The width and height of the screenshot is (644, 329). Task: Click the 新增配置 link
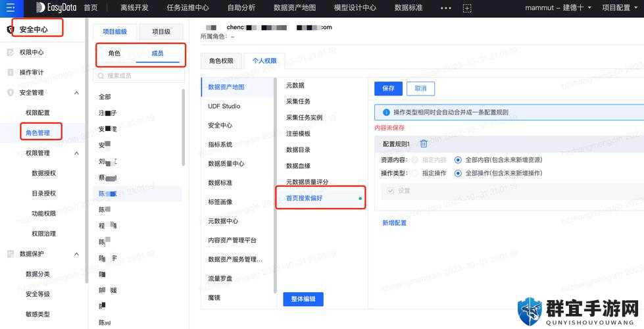(x=394, y=223)
